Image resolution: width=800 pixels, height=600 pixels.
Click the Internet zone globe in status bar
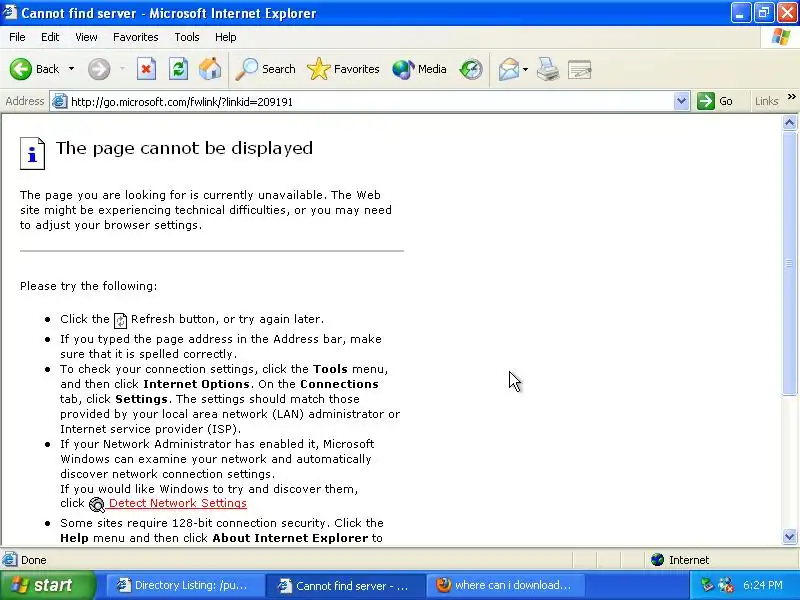(x=657, y=560)
